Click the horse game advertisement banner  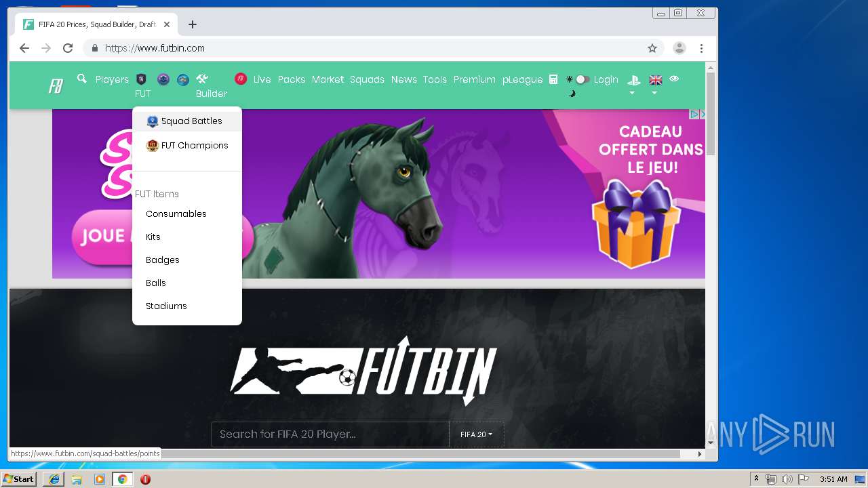(378, 194)
